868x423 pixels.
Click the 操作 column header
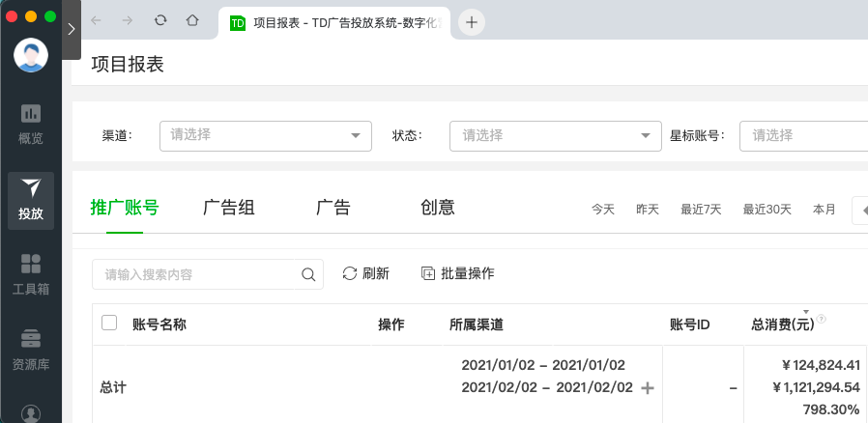tap(391, 324)
